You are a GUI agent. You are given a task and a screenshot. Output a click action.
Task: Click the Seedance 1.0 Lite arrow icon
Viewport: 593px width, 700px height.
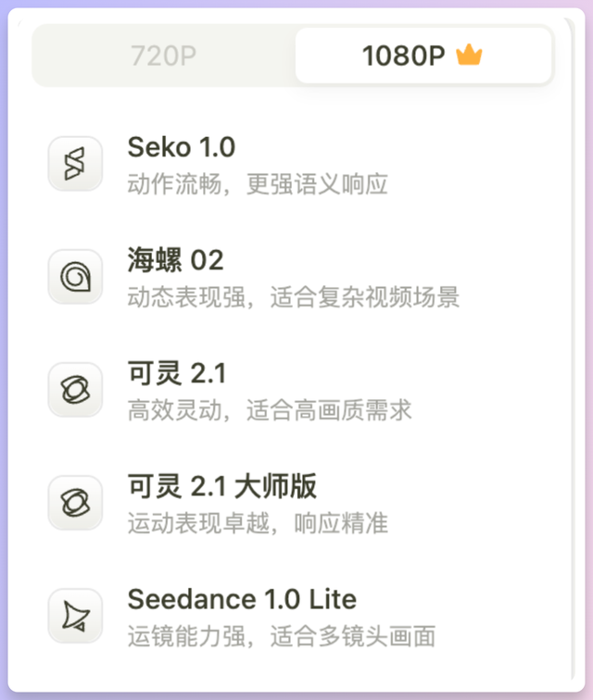point(74,615)
